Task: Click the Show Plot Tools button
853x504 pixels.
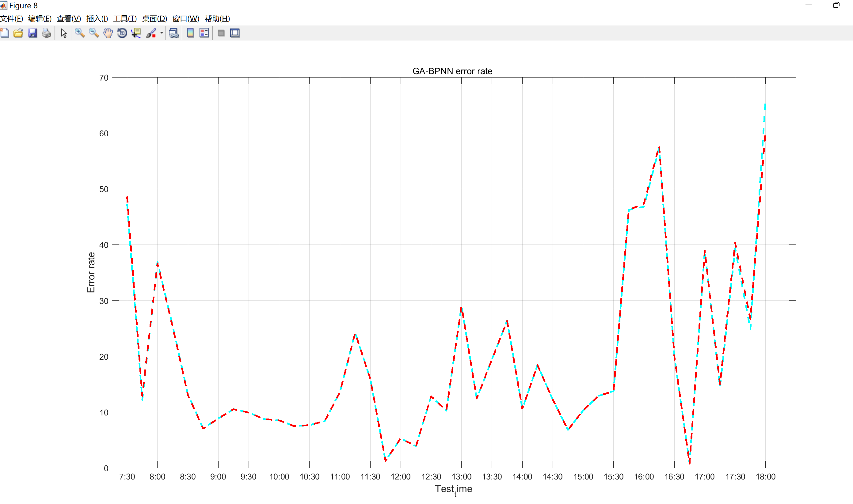Action: click(235, 33)
